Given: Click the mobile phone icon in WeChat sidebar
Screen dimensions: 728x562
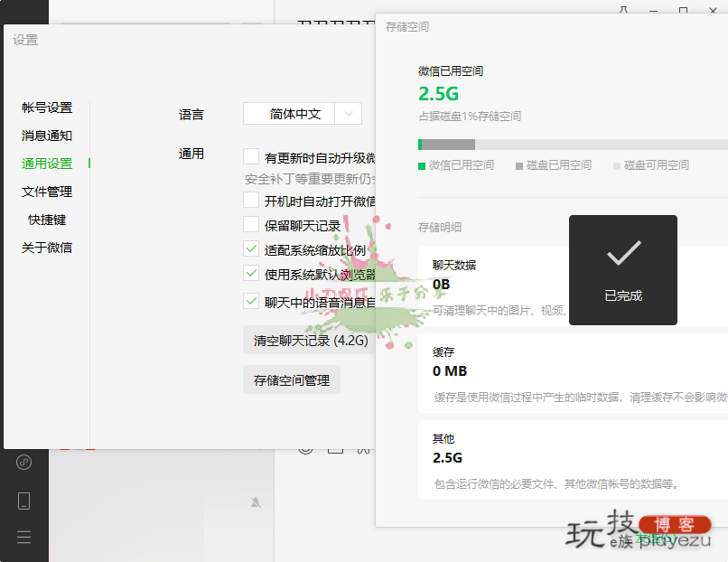Looking at the screenshot, I should coord(23,501).
